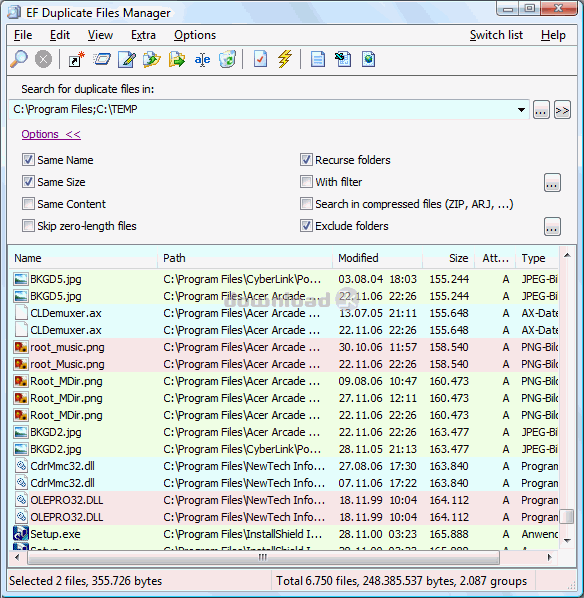Select the root_Music.png row dated 22.11.06

[284, 364]
